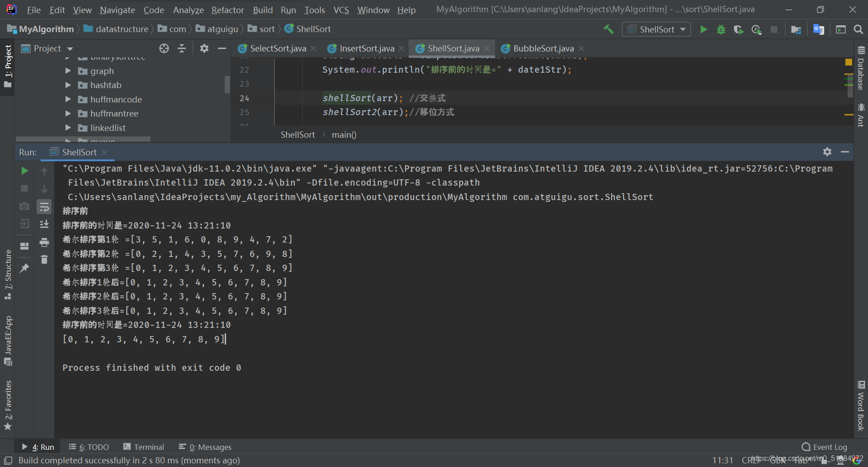The image size is (868, 467).
Task: Run with coverage shield icon
Action: [x=739, y=29]
